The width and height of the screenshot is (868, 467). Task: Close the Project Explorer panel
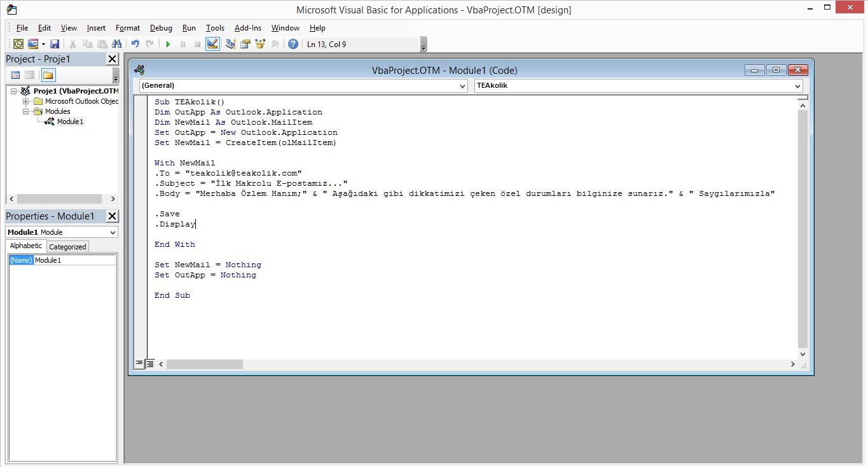click(112, 59)
